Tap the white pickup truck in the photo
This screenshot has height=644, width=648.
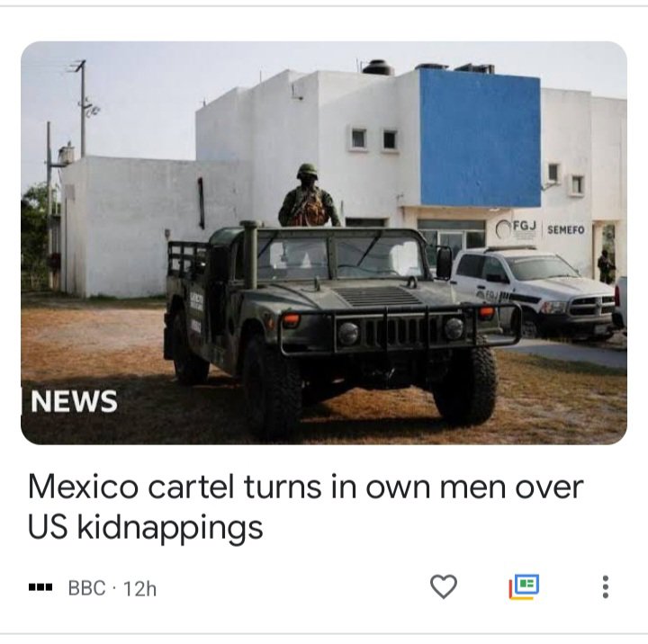point(533,291)
